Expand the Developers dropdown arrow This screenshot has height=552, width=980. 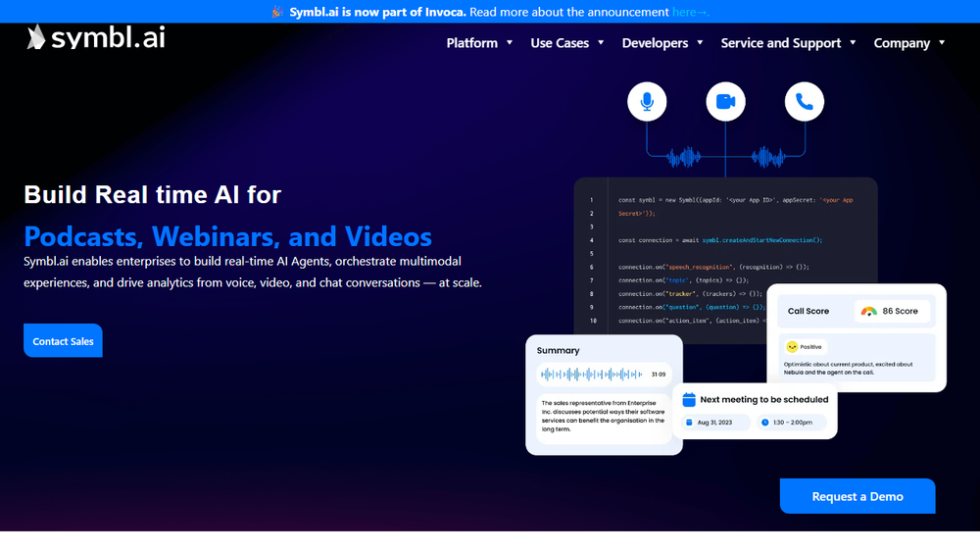coord(700,42)
